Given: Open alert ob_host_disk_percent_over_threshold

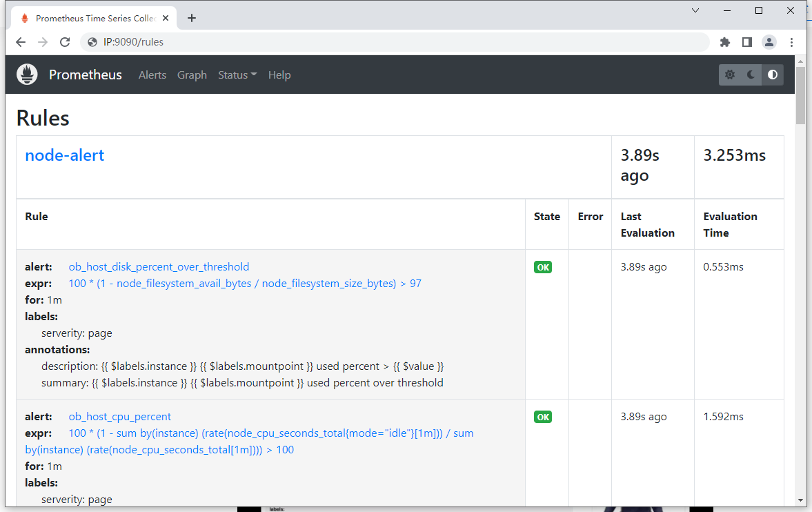Looking at the screenshot, I should tap(159, 266).
